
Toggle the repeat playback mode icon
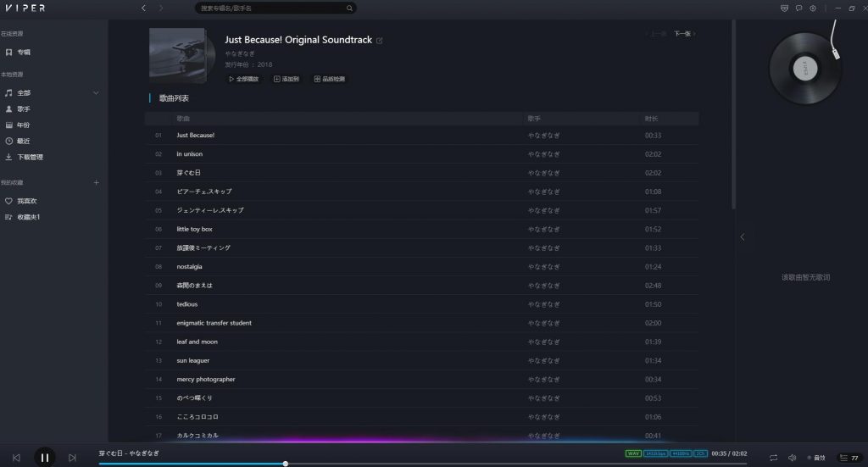(773, 458)
